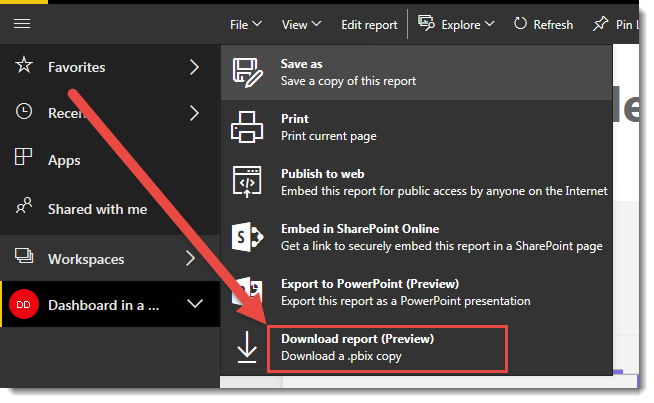Click the Save as floppy disk icon
The image size is (654, 403).
pyautogui.click(x=247, y=73)
